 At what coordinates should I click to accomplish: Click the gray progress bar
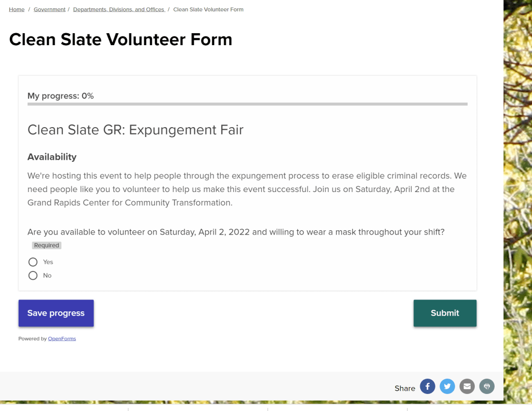click(x=247, y=104)
